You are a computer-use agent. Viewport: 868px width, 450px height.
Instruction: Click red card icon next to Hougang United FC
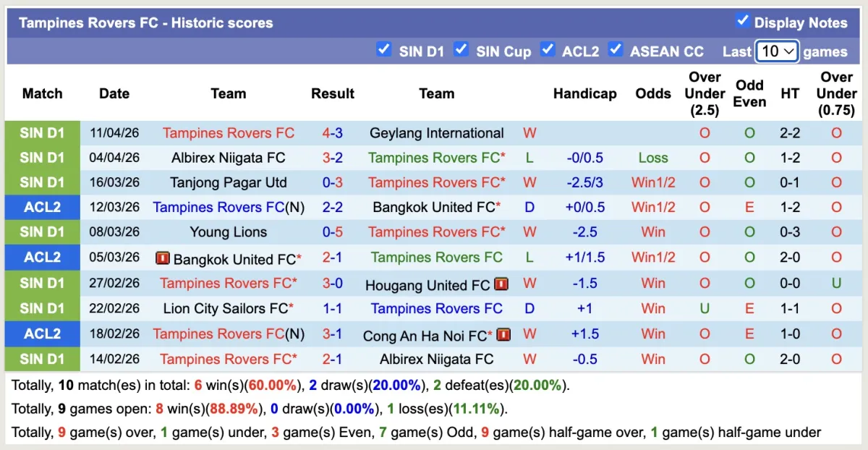[502, 284]
